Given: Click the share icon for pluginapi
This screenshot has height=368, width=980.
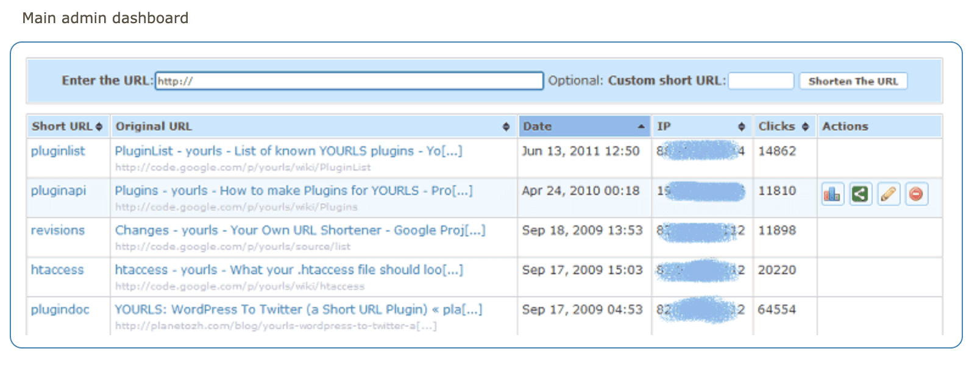Looking at the screenshot, I should coord(860,194).
